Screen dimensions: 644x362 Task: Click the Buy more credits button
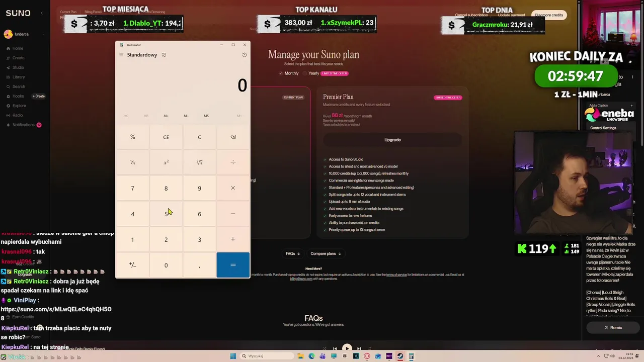pos(549,15)
